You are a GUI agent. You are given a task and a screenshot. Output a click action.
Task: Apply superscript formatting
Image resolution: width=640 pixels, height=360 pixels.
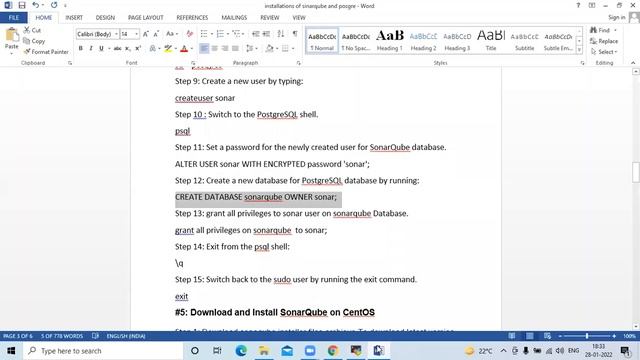click(138, 49)
